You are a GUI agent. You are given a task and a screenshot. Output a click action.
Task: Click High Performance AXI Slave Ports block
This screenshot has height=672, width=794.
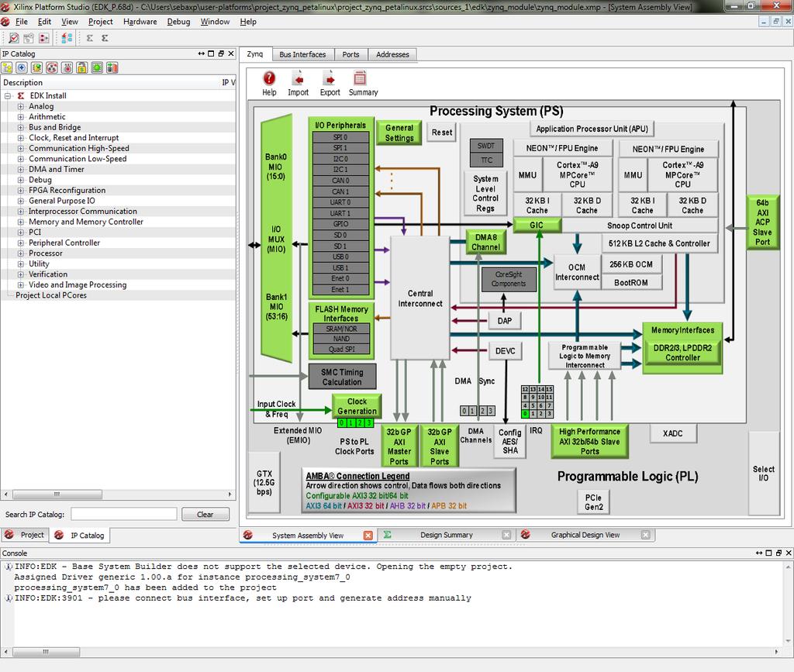[589, 441]
